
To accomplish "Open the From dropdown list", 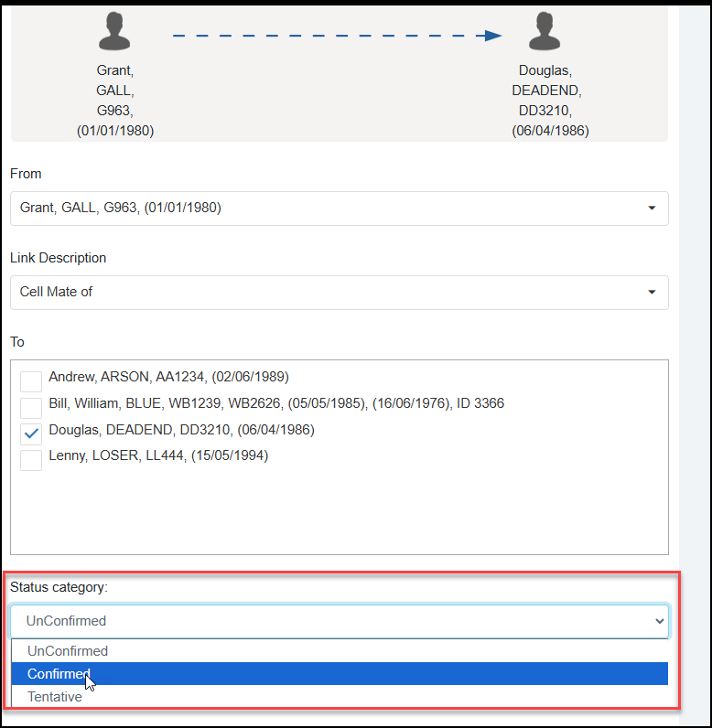I will point(339,208).
